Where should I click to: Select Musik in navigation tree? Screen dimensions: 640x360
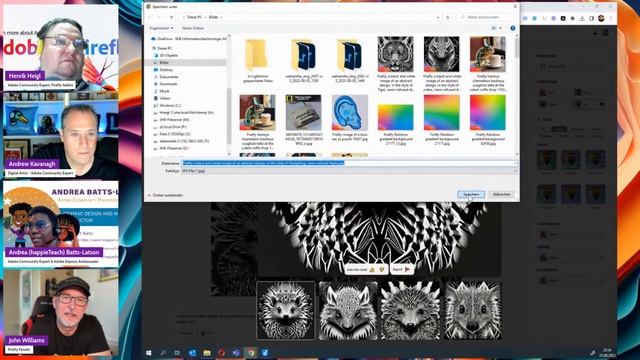tap(162, 91)
